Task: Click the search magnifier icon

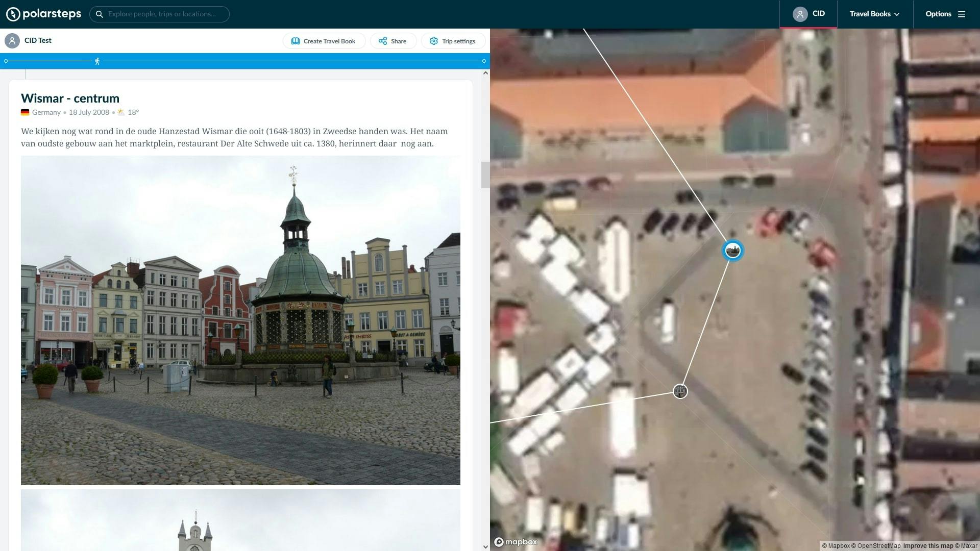Action: tap(100, 14)
